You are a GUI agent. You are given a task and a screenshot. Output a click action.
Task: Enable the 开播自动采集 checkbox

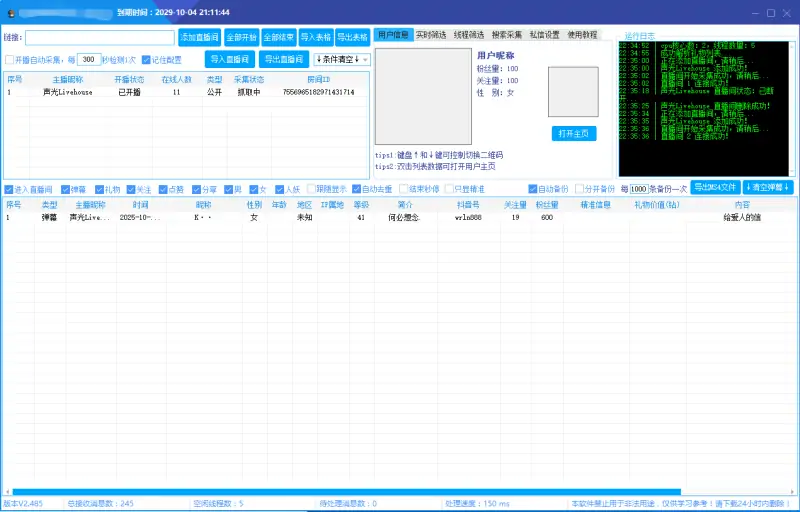[x=10, y=60]
